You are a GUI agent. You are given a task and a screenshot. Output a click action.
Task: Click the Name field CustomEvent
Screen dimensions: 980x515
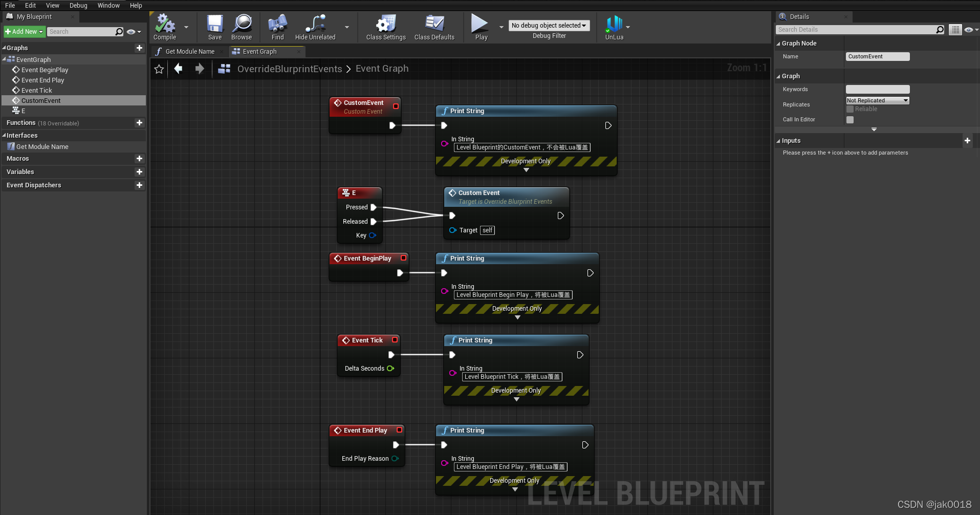[x=878, y=56]
